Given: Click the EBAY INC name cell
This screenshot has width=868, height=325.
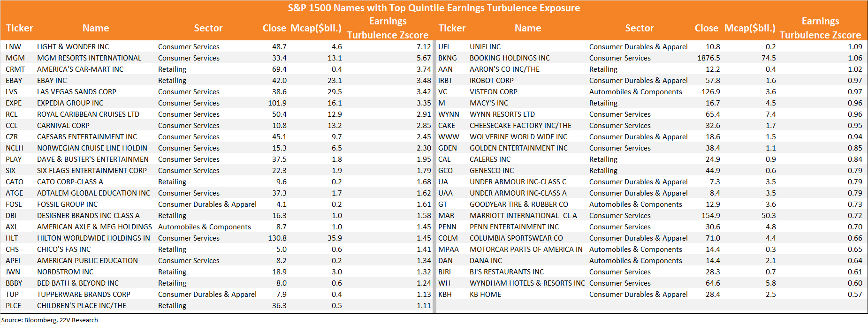Looking at the screenshot, I should (x=52, y=81).
